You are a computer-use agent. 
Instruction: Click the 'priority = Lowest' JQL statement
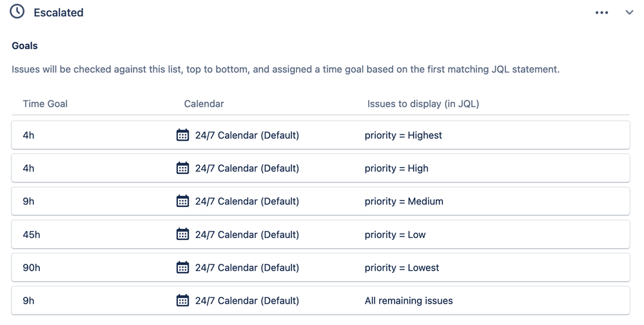point(402,268)
